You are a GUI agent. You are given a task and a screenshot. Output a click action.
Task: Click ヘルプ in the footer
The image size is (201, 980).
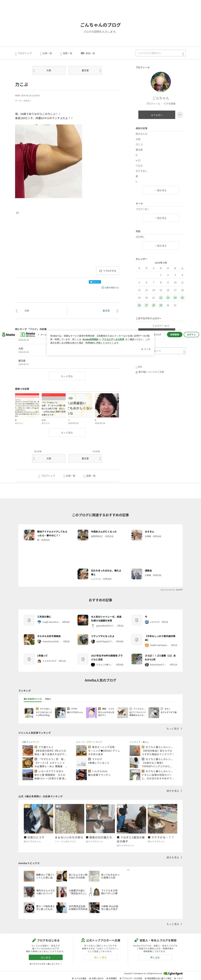(x=178, y=978)
